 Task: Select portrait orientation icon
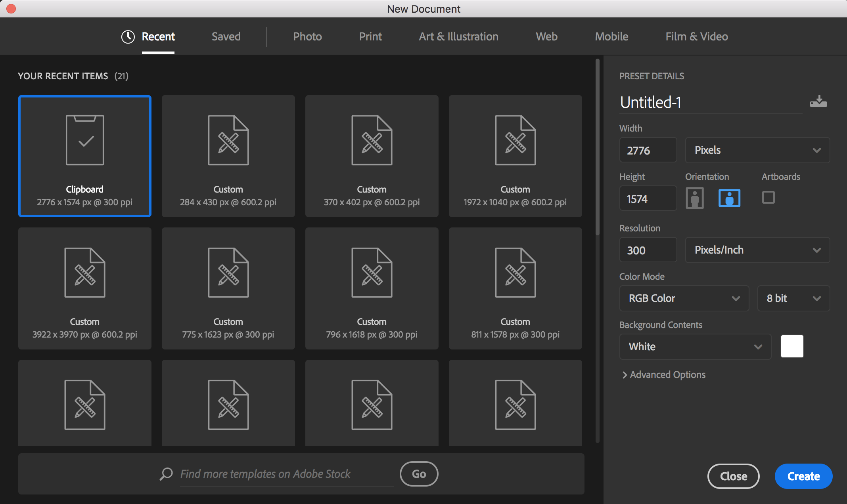tap(694, 198)
